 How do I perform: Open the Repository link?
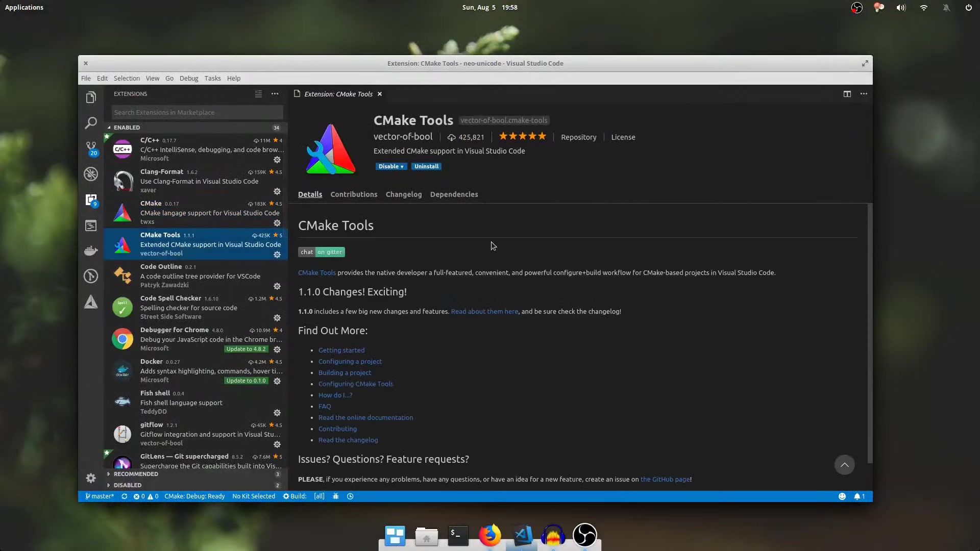click(578, 137)
